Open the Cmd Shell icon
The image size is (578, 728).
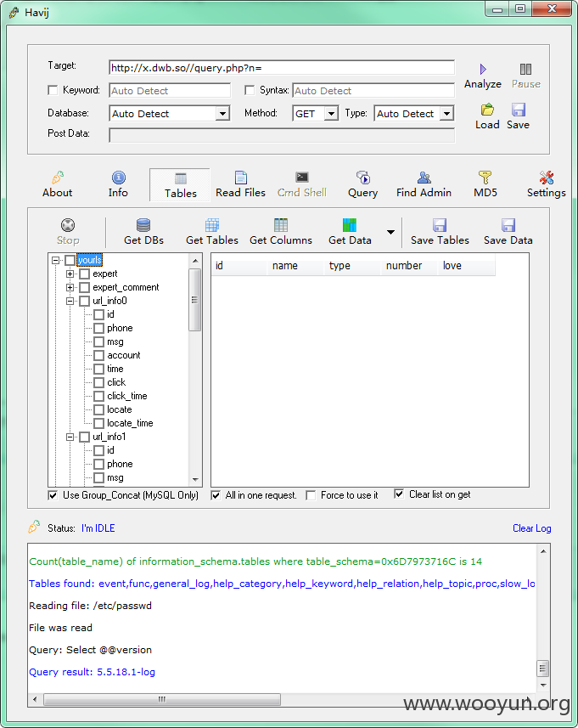tap(302, 178)
